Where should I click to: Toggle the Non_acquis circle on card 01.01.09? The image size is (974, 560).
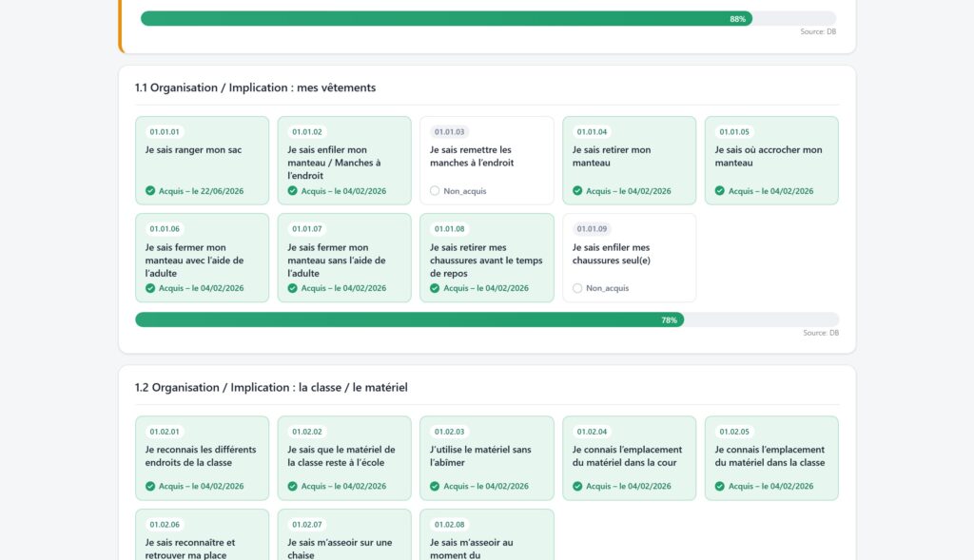point(577,288)
